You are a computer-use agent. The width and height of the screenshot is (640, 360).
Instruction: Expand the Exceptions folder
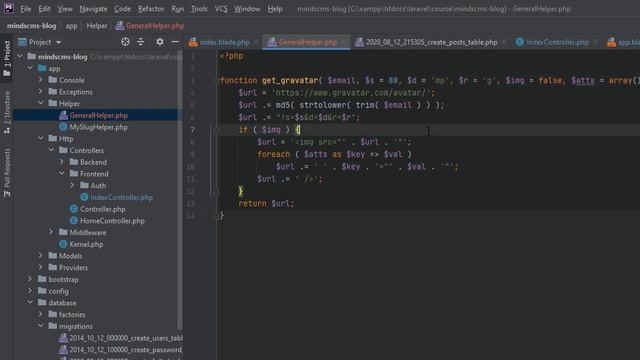pos(41,92)
